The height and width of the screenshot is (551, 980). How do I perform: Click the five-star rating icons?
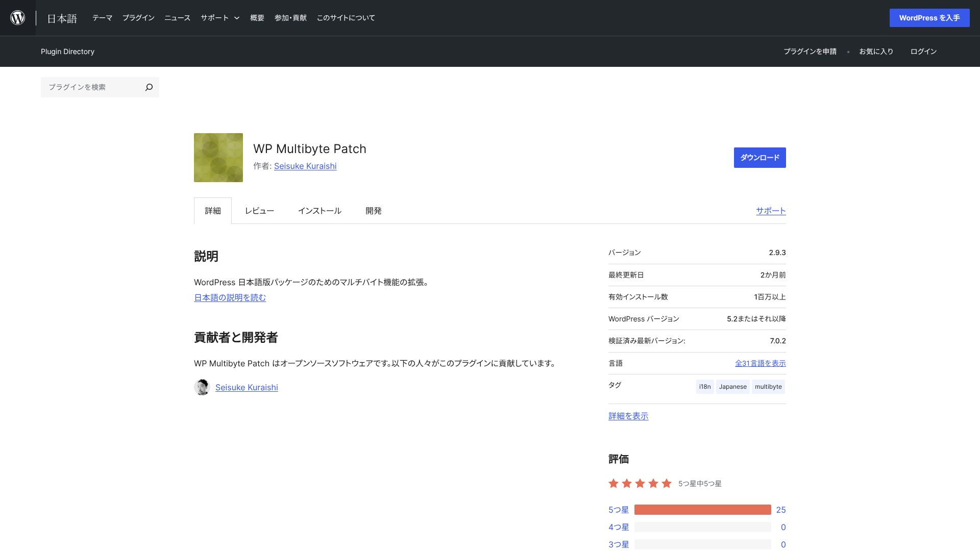pos(640,483)
